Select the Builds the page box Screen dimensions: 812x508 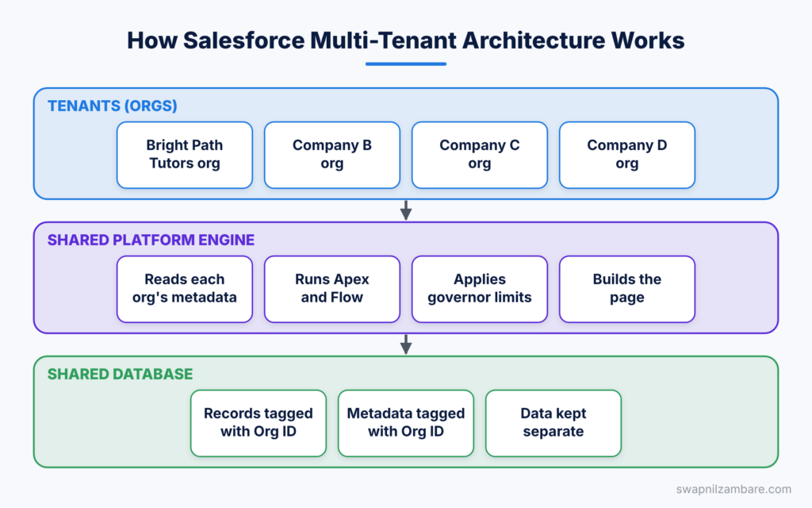point(627,289)
